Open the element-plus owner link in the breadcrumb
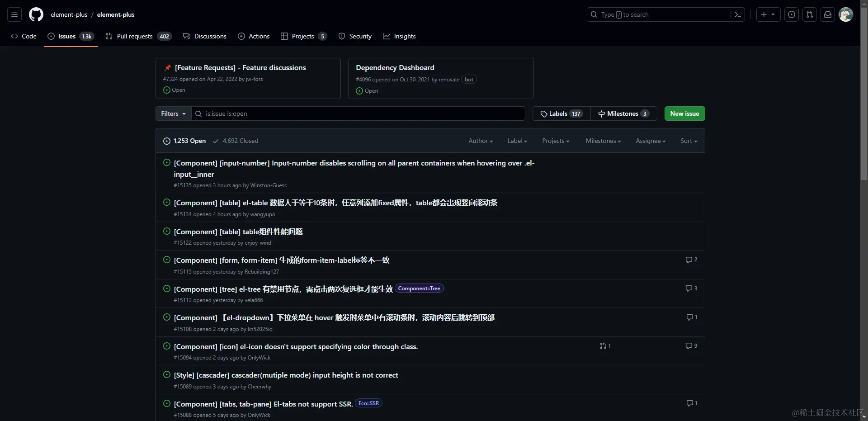This screenshot has height=421, width=868. (x=69, y=14)
